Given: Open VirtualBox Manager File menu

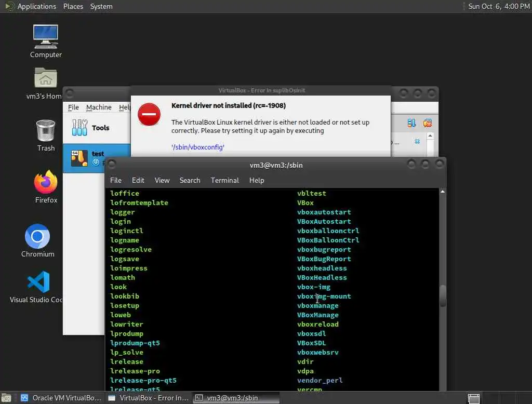Looking at the screenshot, I should coord(73,107).
